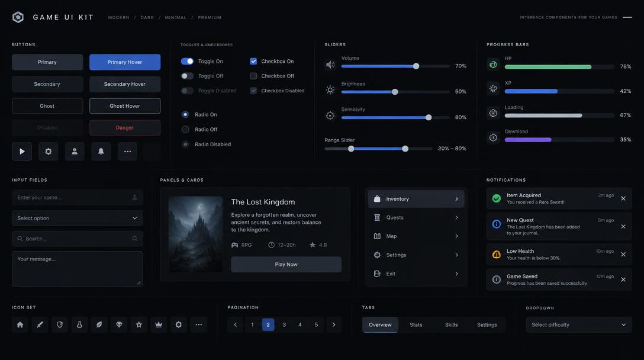The image size is (644, 360).
Task: Click the Brightness slider handle
Action: (395, 92)
